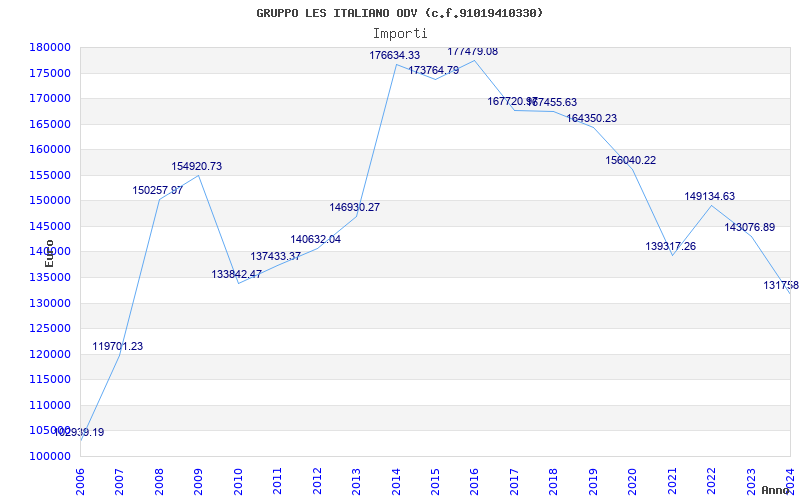Click data label 139317.26

(x=671, y=246)
